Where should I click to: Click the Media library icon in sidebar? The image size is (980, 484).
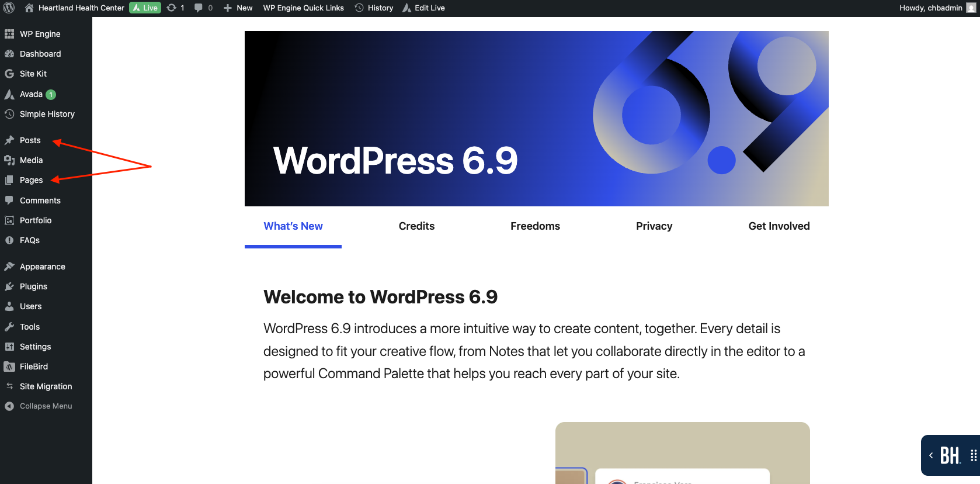[9, 160]
